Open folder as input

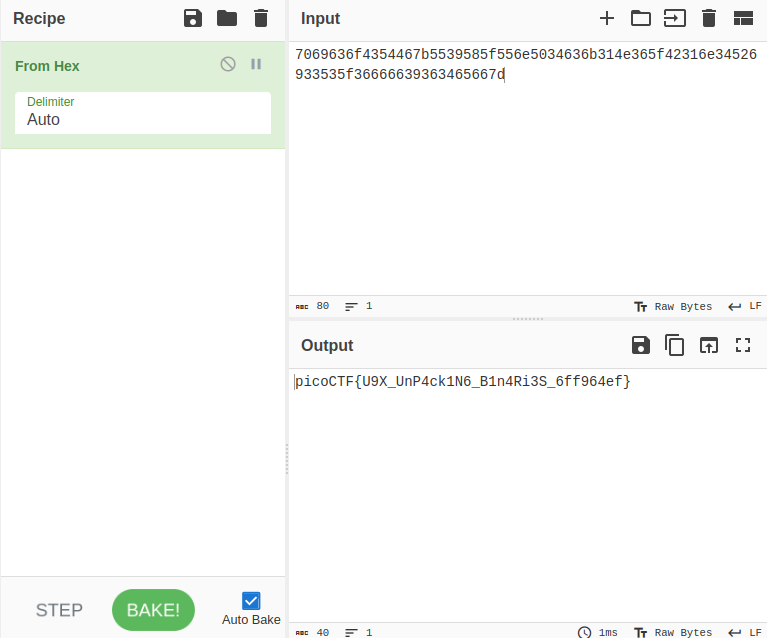(x=640, y=18)
